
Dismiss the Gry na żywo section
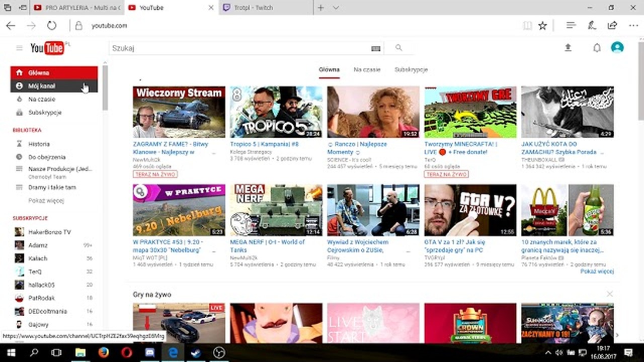coord(610,294)
